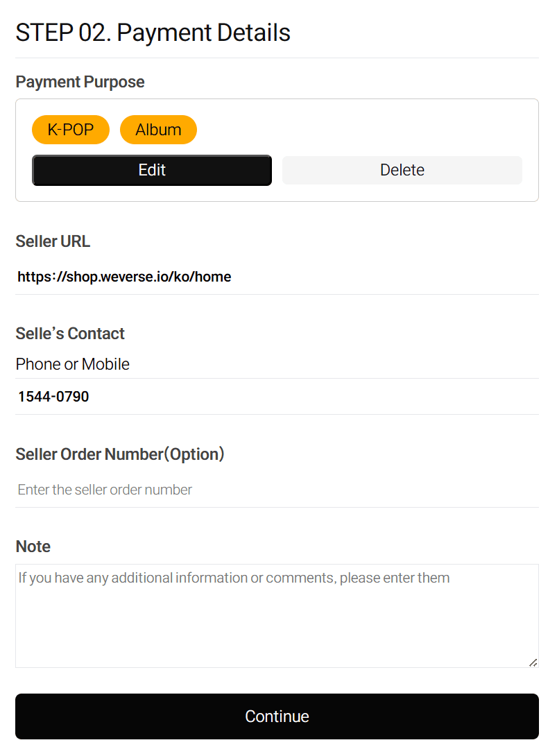Click the additional information placeholder in Note
The image size is (557, 756).
click(233, 577)
